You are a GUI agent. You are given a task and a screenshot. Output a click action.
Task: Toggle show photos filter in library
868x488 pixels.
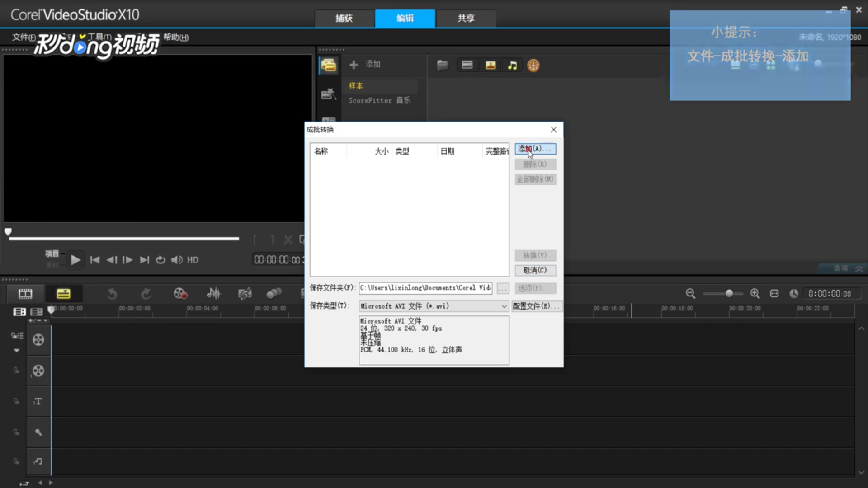(x=491, y=66)
